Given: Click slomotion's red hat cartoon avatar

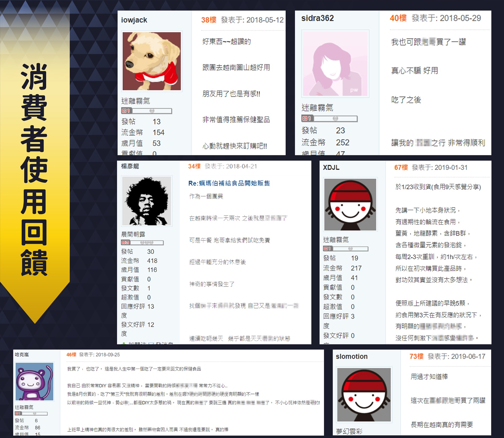Looking at the screenshot, I should (364, 394).
